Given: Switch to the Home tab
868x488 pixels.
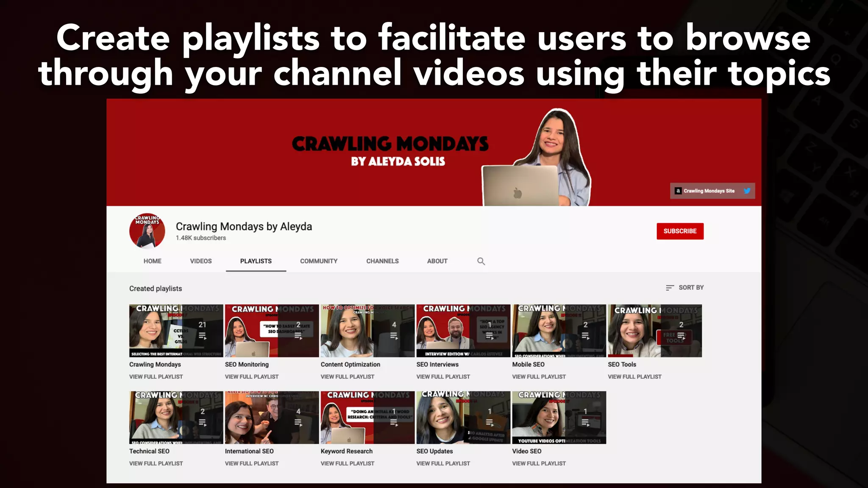Looking at the screenshot, I should [152, 261].
